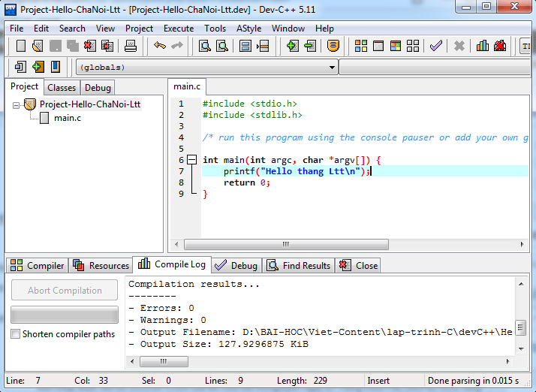Click the compile log horizontal scrollbar thumb

(164, 361)
